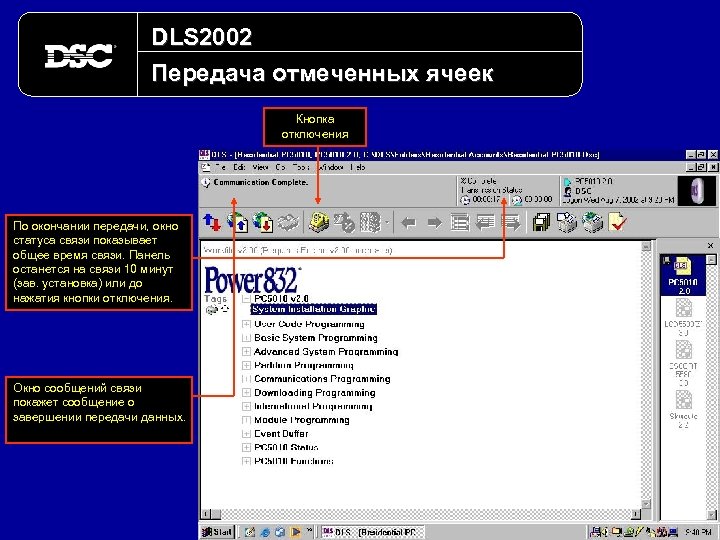Expand the Basic System Programming node
Screen dimensions: 720x540
pyautogui.click(x=246, y=338)
